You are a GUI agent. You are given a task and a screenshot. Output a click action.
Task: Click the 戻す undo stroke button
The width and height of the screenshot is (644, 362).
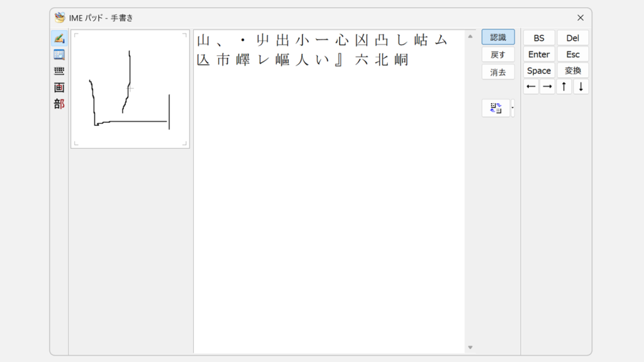[x=497, y=55]
